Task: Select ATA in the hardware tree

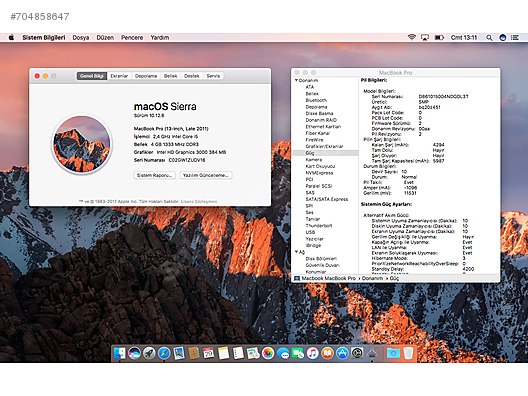Action: click(310, 87)
